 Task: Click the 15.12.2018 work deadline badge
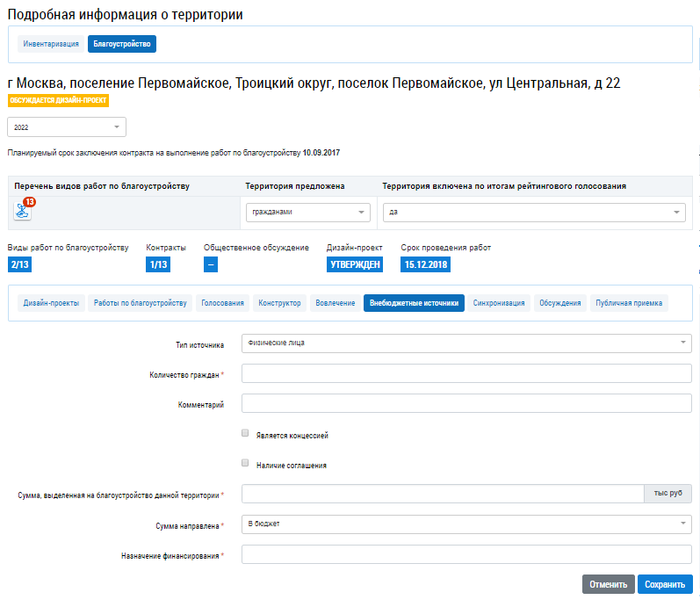425,264
